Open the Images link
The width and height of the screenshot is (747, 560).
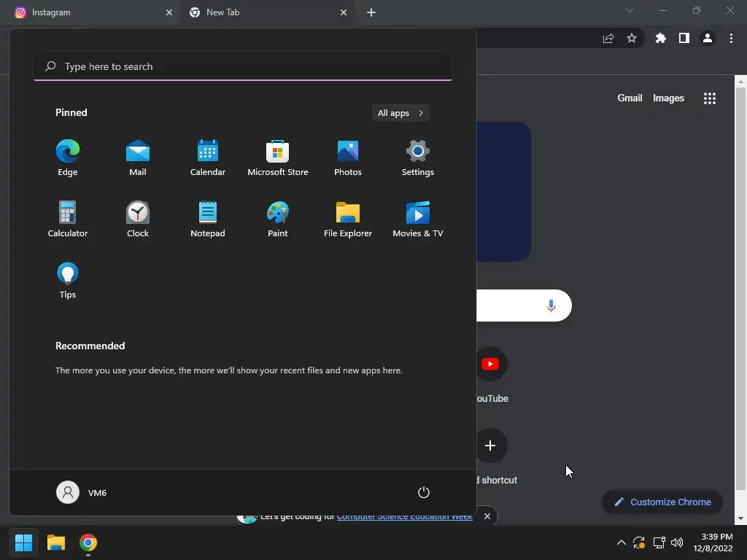pyautogui.click(x=668, y=98)
